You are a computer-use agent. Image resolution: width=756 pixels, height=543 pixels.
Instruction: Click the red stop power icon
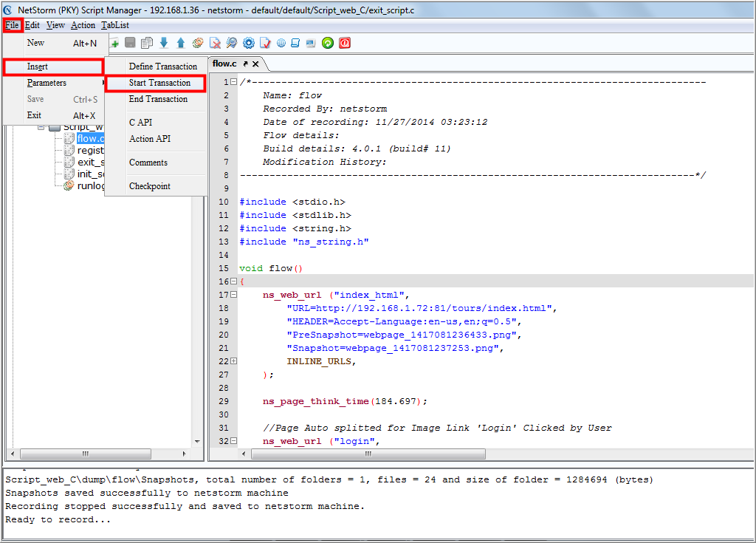(345, 43)
